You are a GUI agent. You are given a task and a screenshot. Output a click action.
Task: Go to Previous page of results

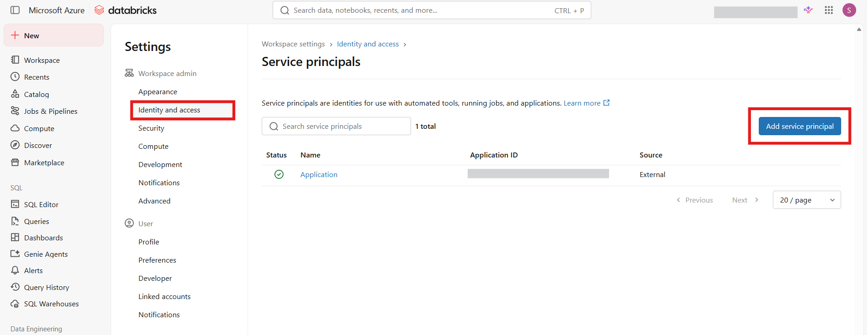click(695, 200)
